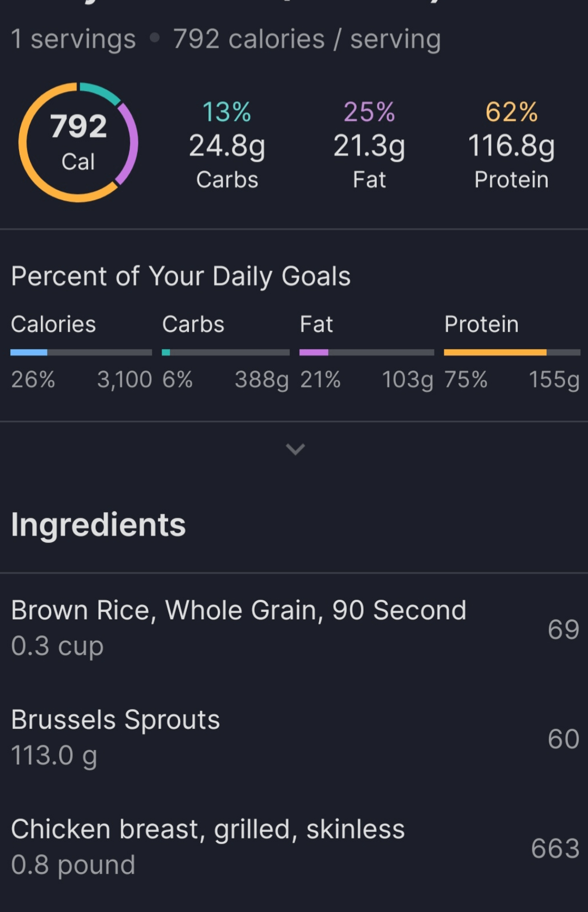The width and height of the screenshot is (588, 912).
Task: Tap the Ingredients section heading
Action: click(99, 525)
